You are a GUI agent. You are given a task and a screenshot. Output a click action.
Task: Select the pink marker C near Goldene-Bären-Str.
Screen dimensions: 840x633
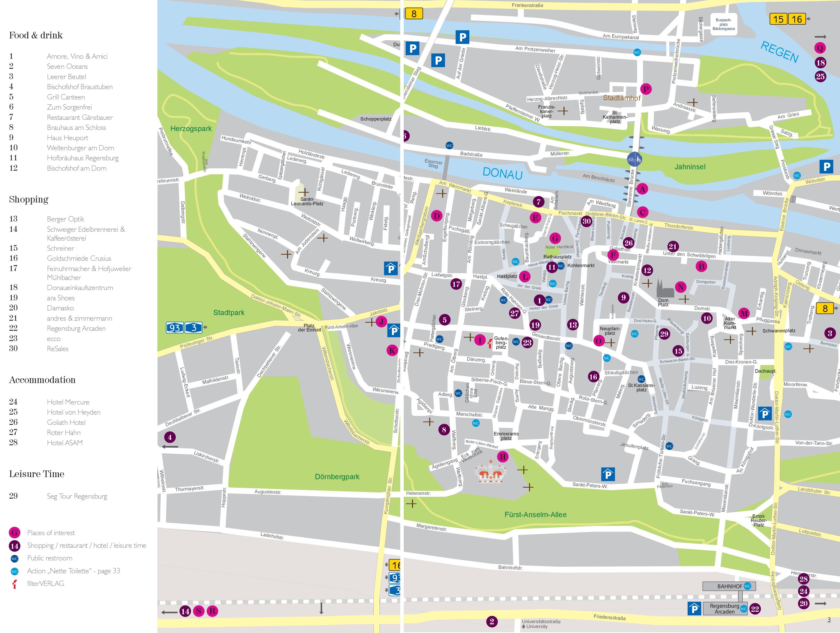click(643, 212)
